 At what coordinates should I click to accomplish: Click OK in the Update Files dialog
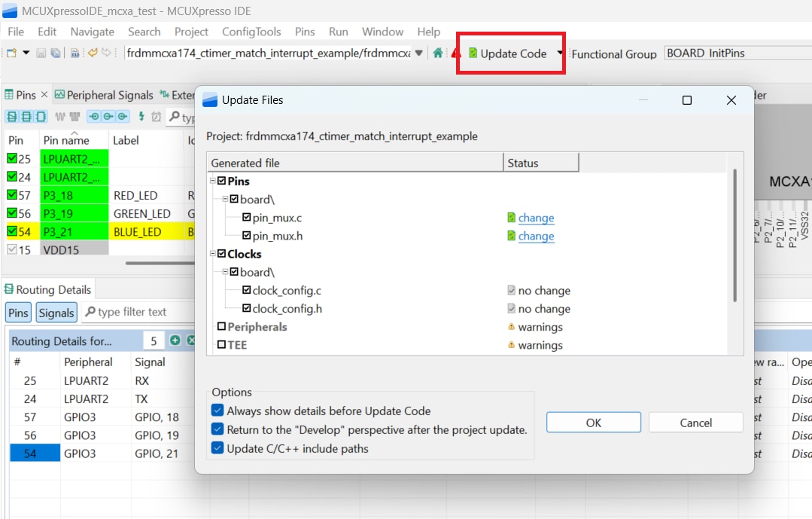(x=593, y=423)
